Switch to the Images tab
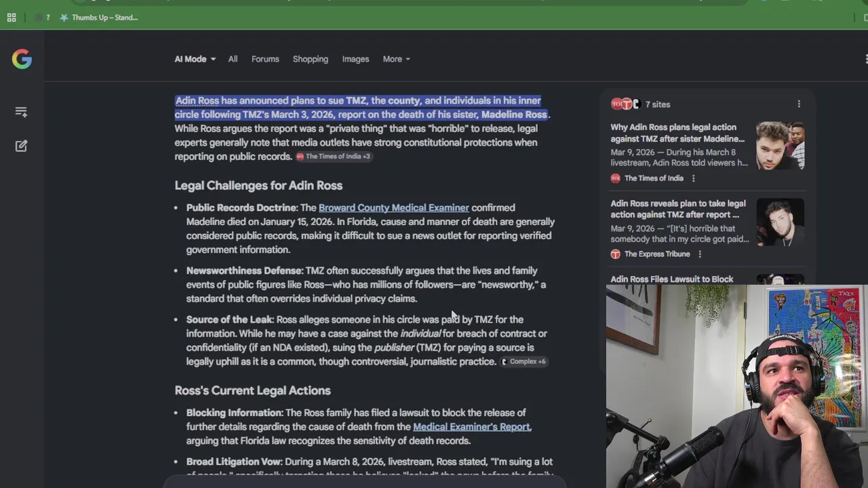Viewport: 868px width, 488px height. [355, 59]
